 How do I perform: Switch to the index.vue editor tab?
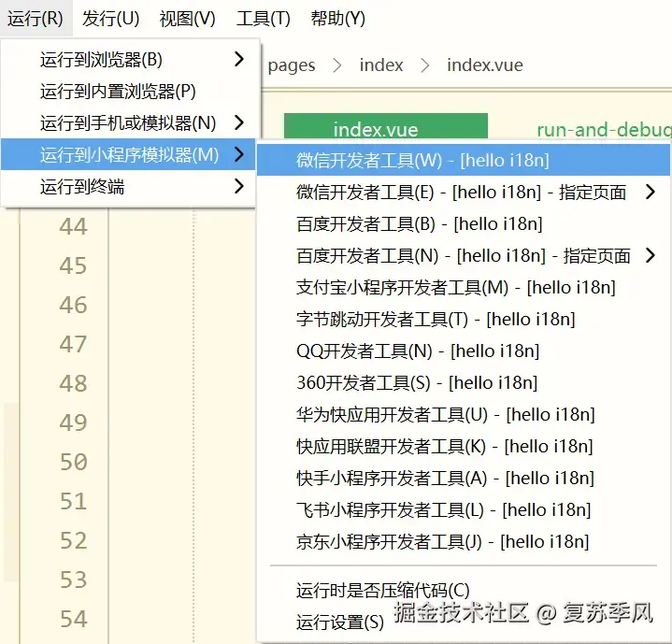tap(386, 126)
